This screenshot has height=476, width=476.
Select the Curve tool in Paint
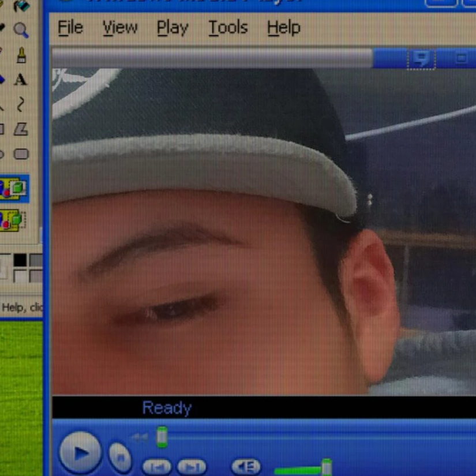pos(21,104)
